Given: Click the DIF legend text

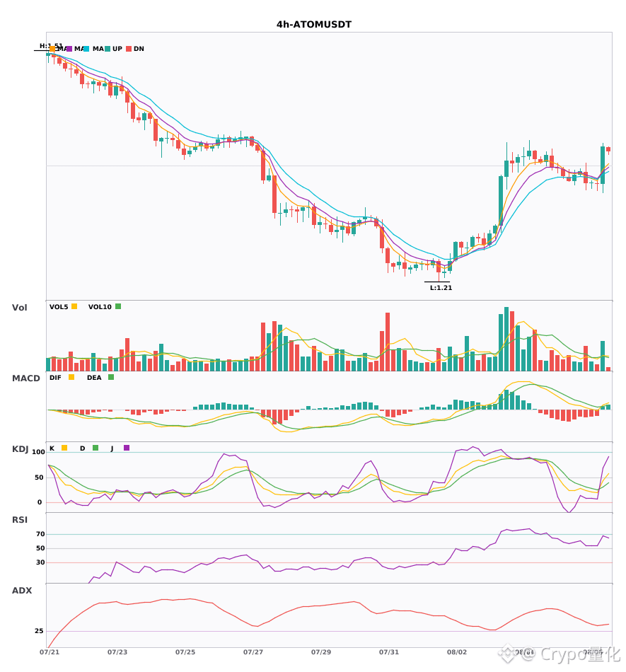Looking at the screenshot, I should click(55, 378).
